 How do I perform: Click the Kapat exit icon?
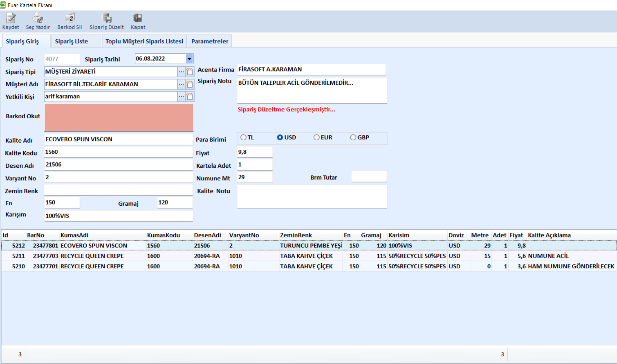pyautogui.click(x=138, y=18)
